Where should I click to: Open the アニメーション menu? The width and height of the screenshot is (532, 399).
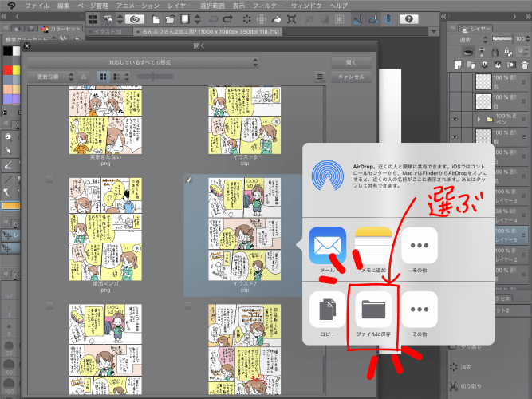tap(138, 6)
